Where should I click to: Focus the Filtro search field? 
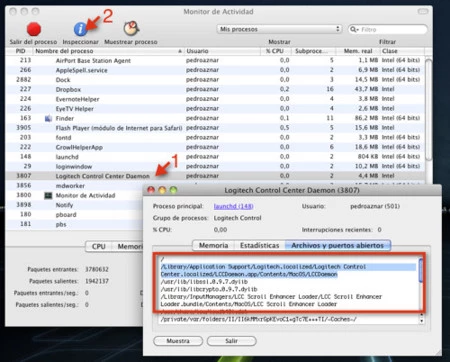[x=387, y=29]
